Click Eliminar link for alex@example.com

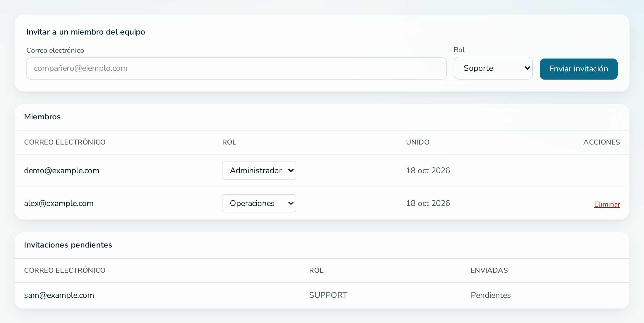pyautogui.click(x=607, y=204)
